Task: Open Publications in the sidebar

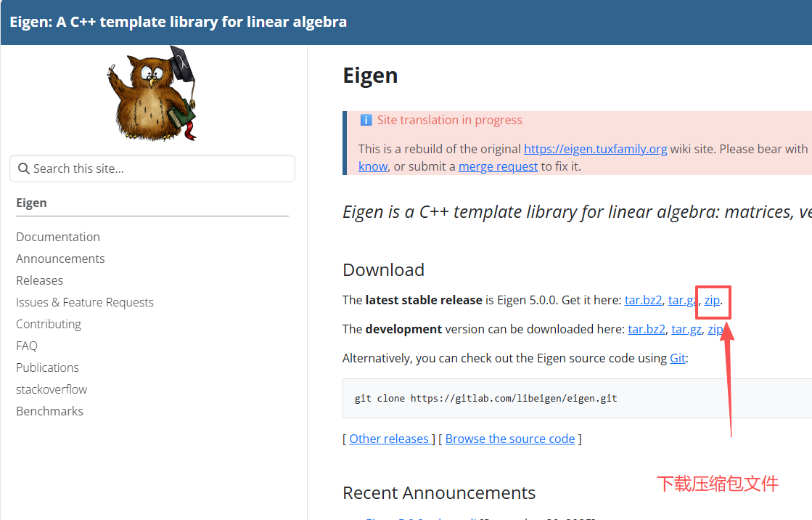Action: [x=48, y=367]
